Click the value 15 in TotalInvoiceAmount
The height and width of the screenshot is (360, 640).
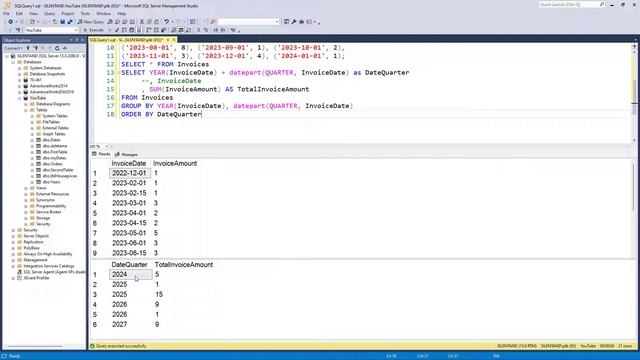[159, 294]
